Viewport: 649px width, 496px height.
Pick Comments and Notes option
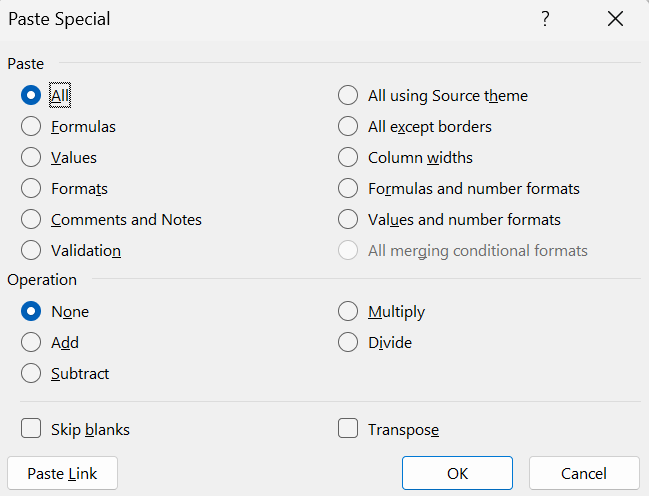31,220
